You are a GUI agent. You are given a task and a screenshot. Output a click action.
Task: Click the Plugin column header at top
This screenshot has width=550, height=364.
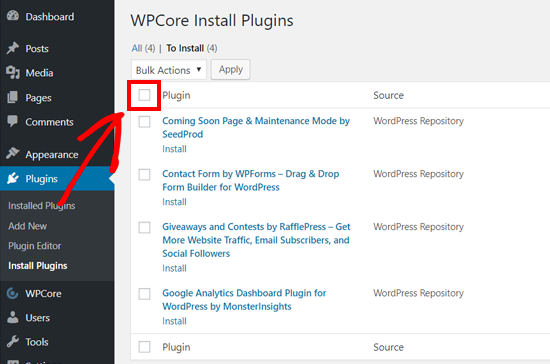click(x=176, y=95)
